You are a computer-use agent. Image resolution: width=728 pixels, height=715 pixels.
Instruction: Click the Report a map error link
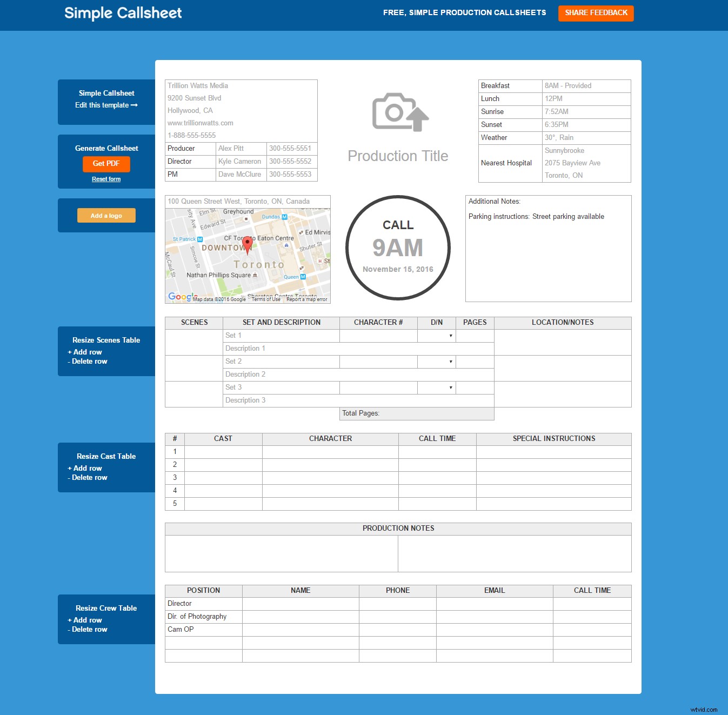306,299
